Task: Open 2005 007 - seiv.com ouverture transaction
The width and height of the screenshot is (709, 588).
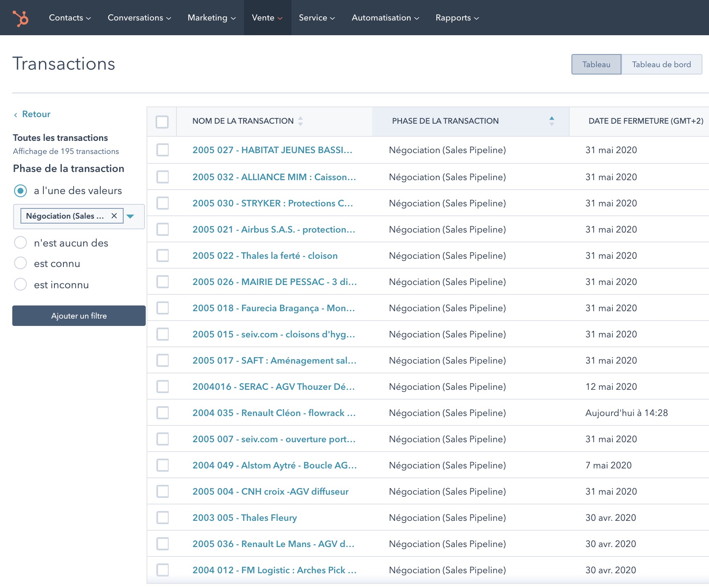Action: [274, 439]
